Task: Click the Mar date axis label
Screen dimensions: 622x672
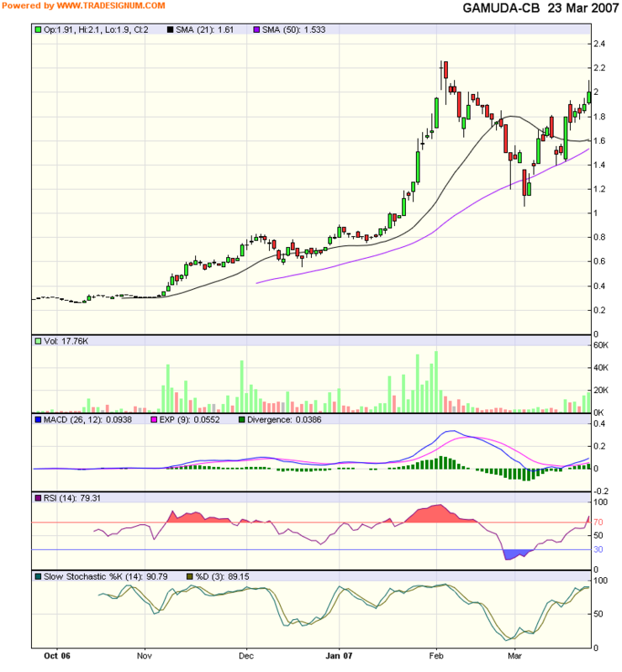Action: point(514,656)
